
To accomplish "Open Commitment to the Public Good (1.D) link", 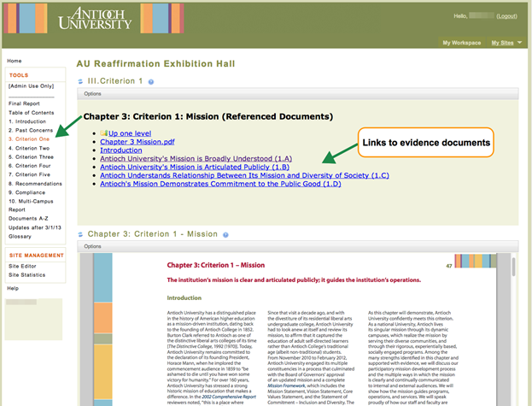I will click(x=220, y=184).
